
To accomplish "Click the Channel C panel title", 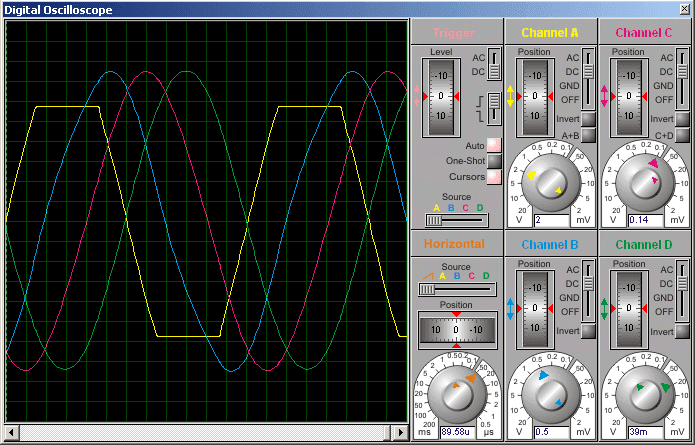I will (644, 33).
